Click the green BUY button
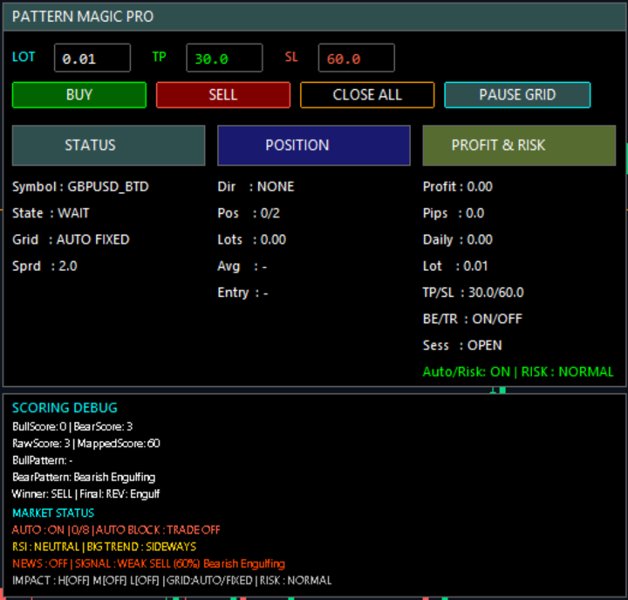Viewport: 628px width, 600px height. click(79, 95)
